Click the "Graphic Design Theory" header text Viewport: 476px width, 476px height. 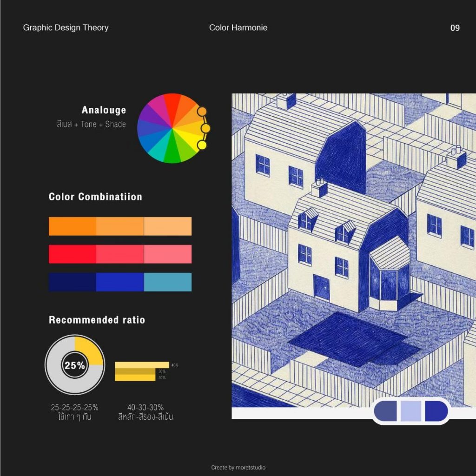pos(66,28)
